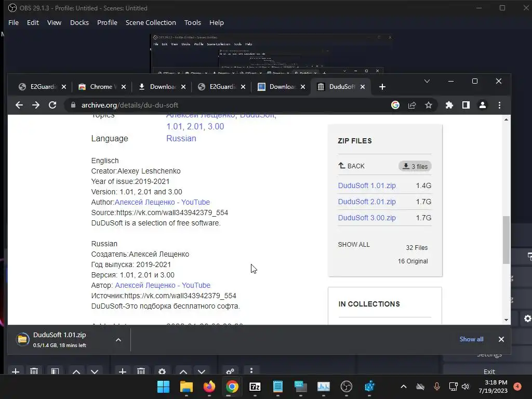The height and width of the screenshot is (399, 532).
Task: Download DuduSoft 2.01.zip
Action: [x=367, y=202]
